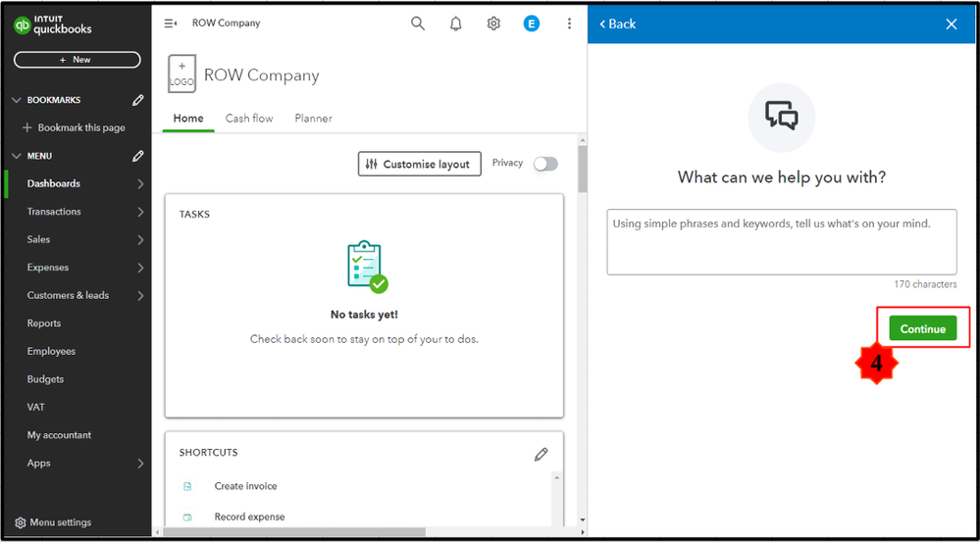Type in the help question text box
The height and width of the screenshot is (542, 980).
(781, 241)
